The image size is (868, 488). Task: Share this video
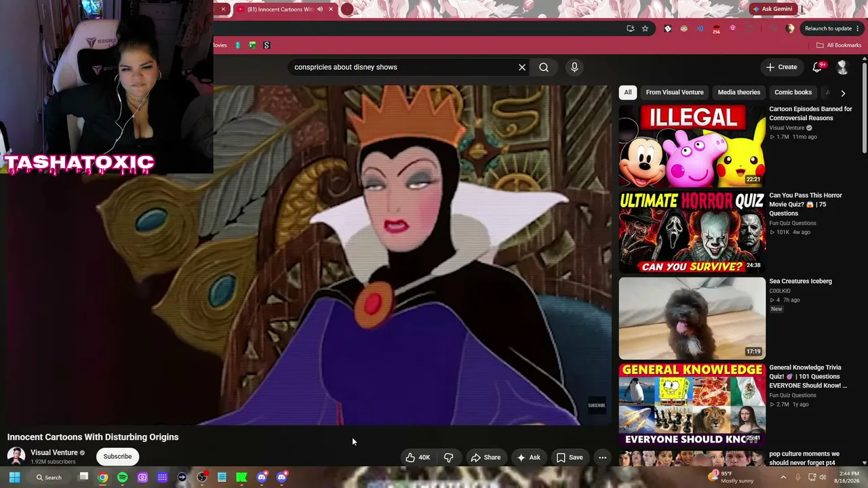tap(486, 457)
